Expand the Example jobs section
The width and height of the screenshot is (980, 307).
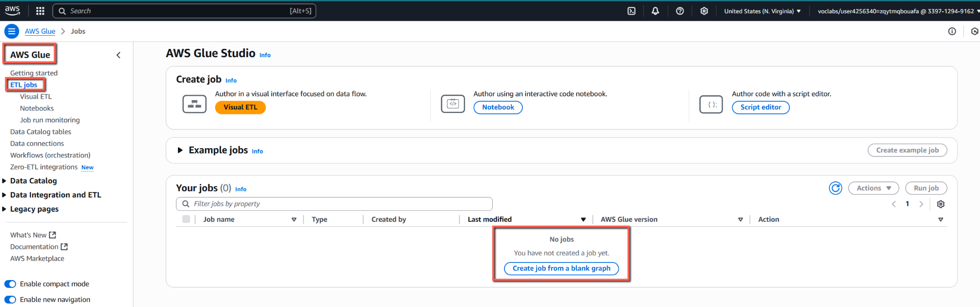click(180, 150)
